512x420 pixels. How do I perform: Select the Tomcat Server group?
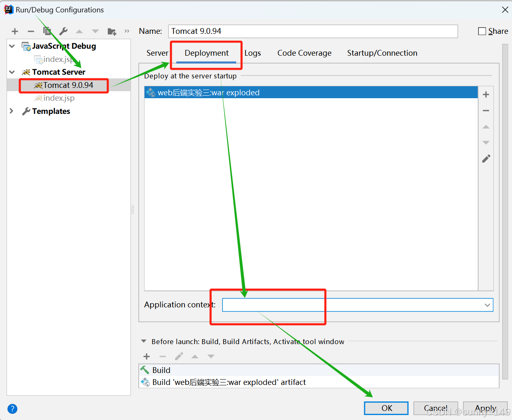pyautogui.click(x=59, y=72)
